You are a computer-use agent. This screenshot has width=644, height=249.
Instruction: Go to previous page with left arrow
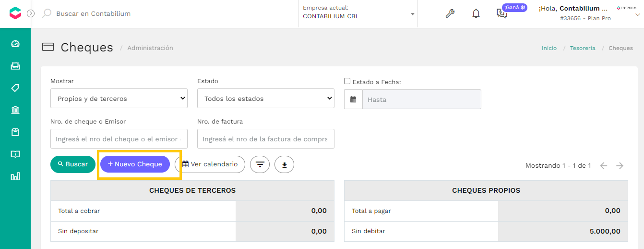pyautogui.click(x=604, y=166)
